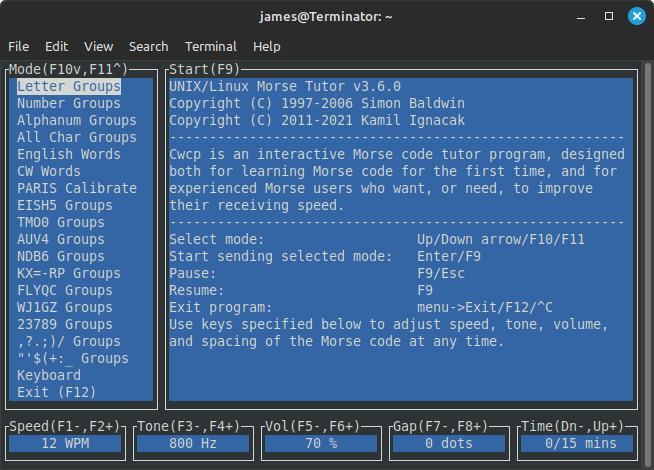The image size is (654, 470).
Task: Open the File menu
Action: point(18,46)
